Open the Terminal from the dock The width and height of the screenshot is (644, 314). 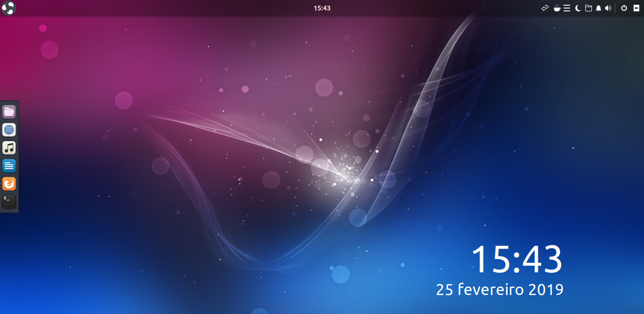[9, 202]
